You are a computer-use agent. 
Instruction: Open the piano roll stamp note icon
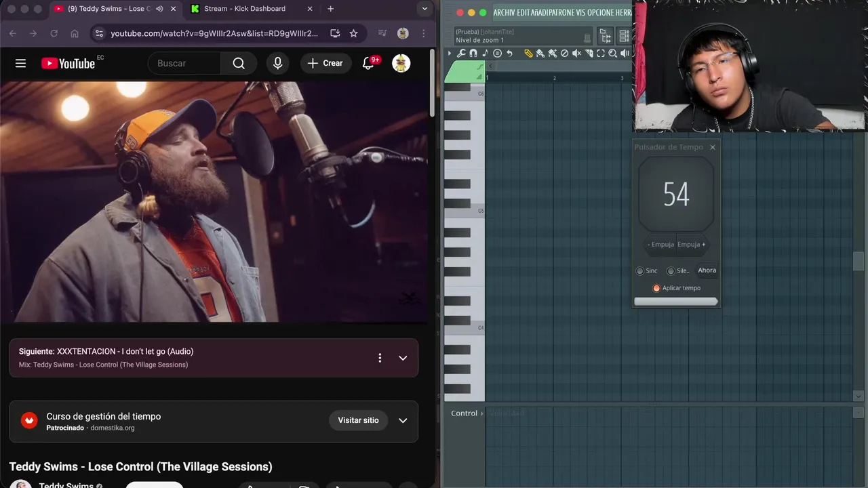point(486,53)
